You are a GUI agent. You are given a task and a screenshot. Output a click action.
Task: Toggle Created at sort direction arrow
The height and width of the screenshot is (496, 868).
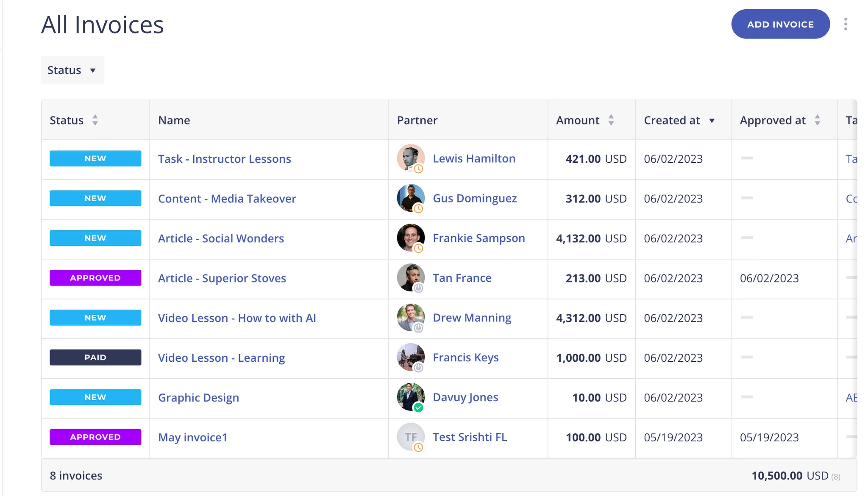click(x=712, y=121)
